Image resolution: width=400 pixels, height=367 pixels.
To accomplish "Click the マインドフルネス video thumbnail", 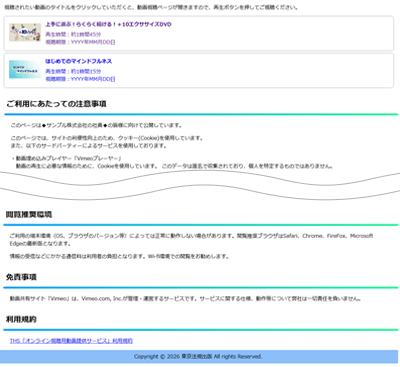I will 25,69.
